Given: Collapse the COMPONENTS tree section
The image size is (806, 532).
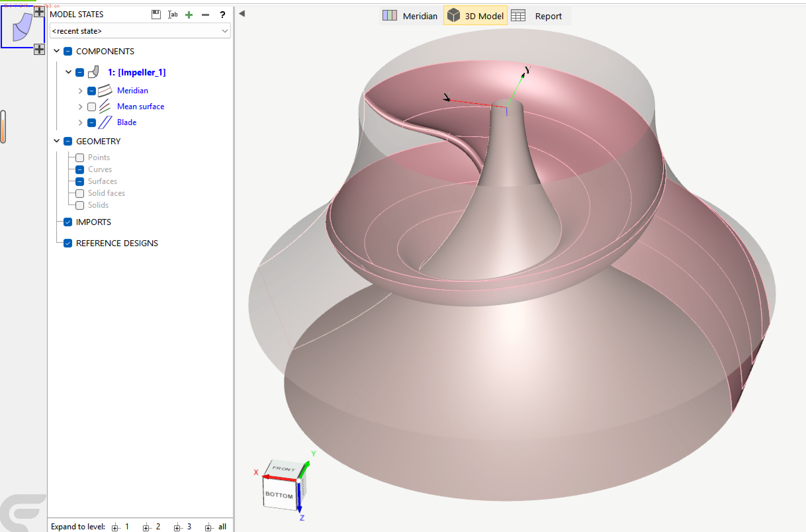Looking at the screenshot, I should [57, 51].
